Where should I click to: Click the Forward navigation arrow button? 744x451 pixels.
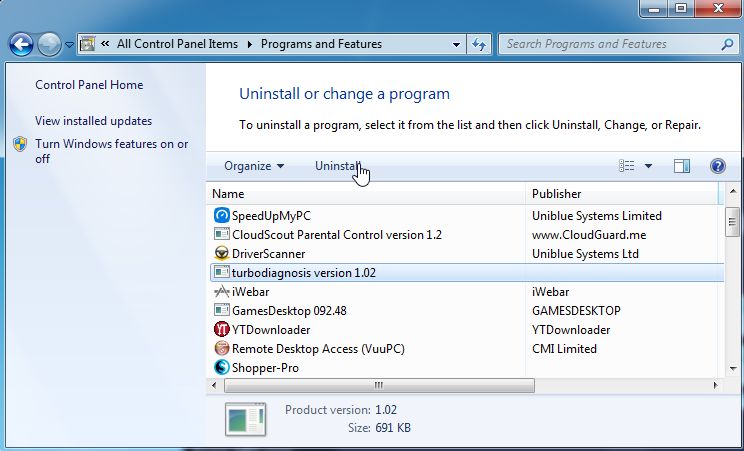(x=49, y=45)
